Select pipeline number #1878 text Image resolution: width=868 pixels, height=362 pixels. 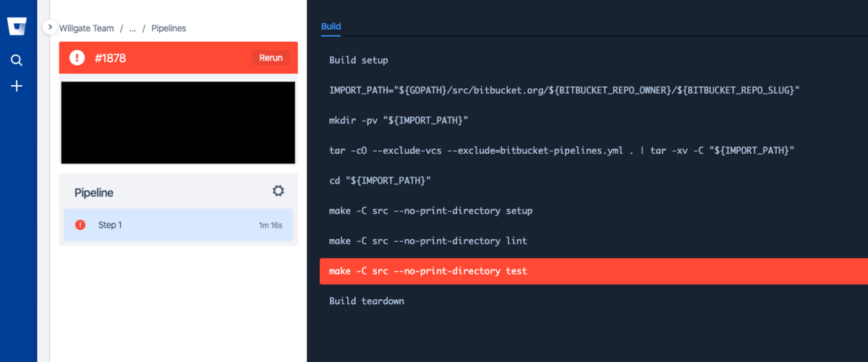(110, 58)
